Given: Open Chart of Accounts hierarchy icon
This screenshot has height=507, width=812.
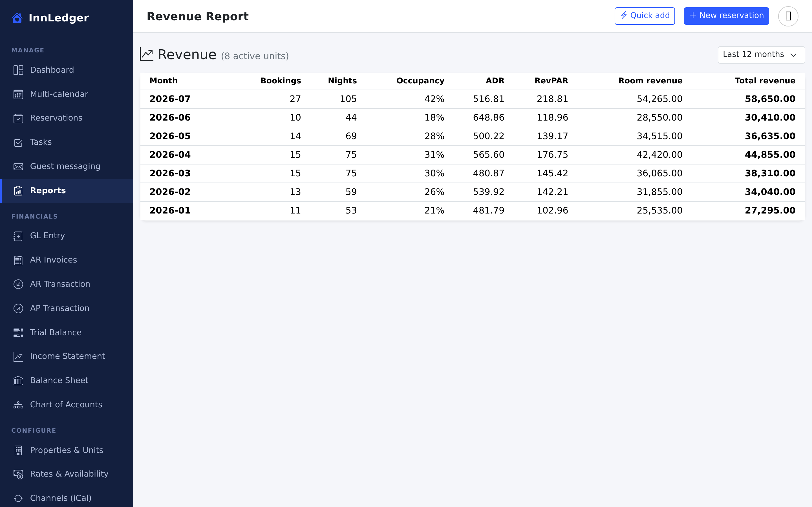Looking at the screenshot, I should coord(18,405).
